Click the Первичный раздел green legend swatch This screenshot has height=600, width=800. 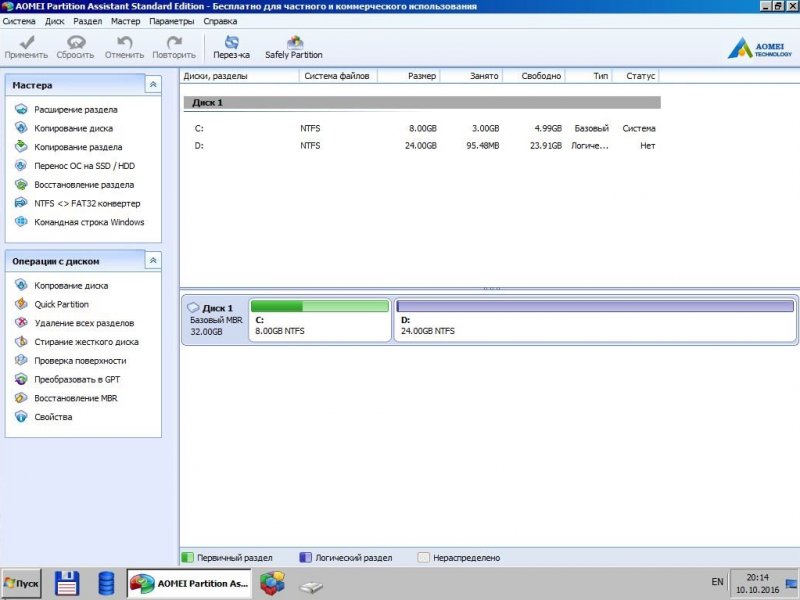[187, 558]
